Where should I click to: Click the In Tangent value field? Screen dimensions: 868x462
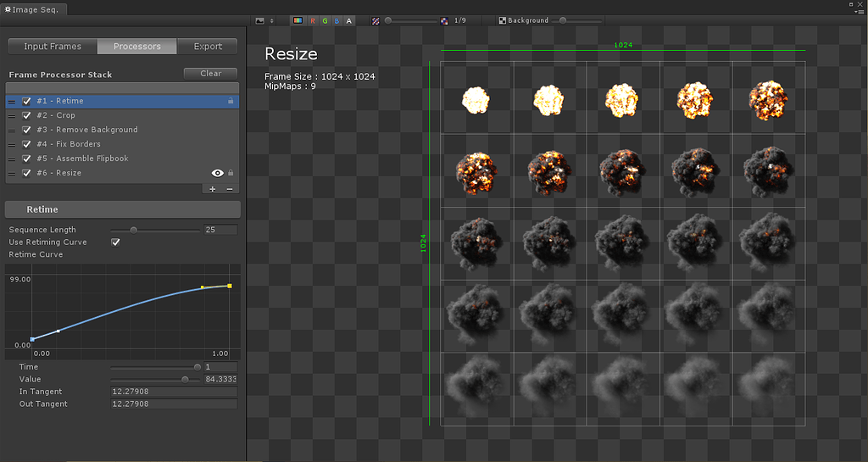tap(175, 392)
